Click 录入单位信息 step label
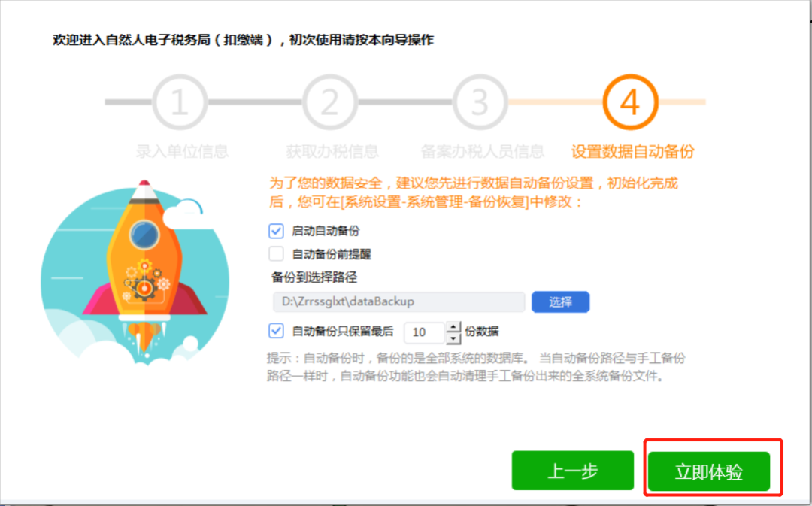This screenshot has height=506, width=812. pos(182,151)
